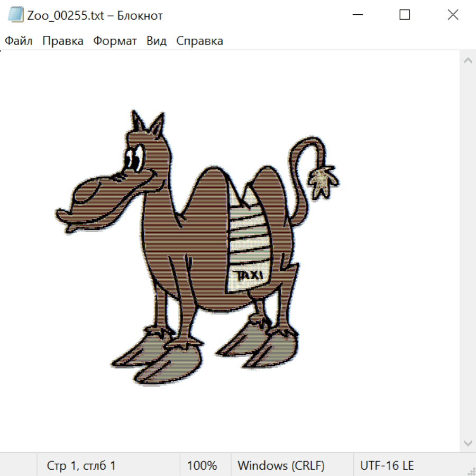Click the 'Стр 1, стлб 1' status field
Viewport: 476px width, 476px height.
point(81,465)
